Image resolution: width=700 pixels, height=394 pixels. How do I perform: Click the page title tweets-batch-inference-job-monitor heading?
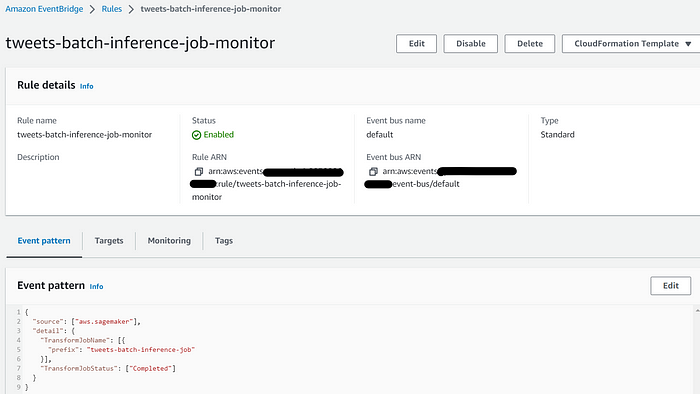click(x=140, y=43)
